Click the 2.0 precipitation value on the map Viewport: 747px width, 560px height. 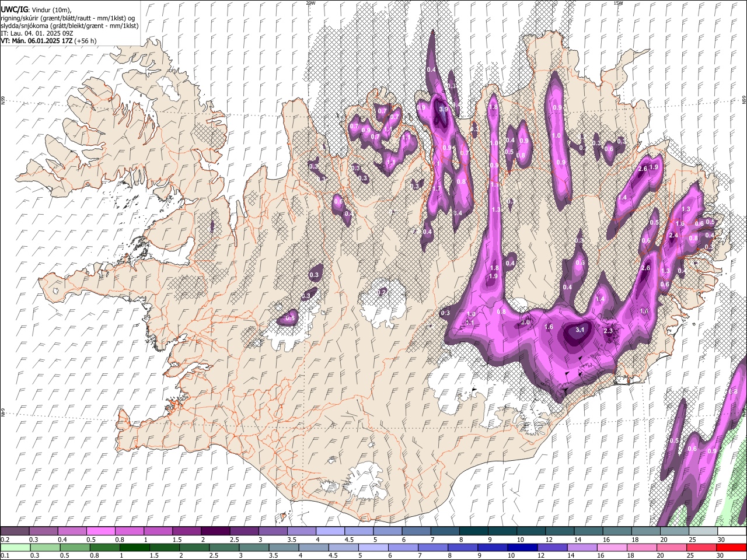coord(525,322)
